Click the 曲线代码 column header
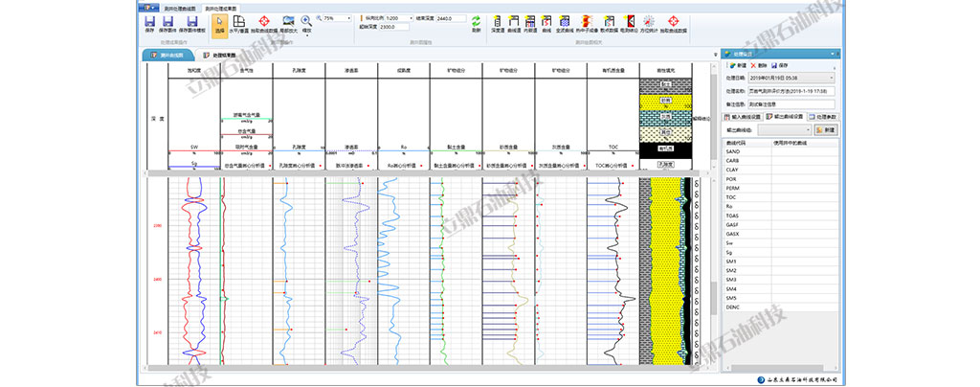Screen dimensions: 980x387 coord(746,143)
